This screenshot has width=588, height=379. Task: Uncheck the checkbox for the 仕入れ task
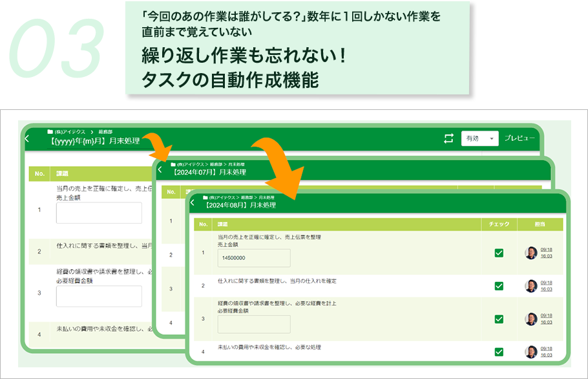[x=498, y=285]
